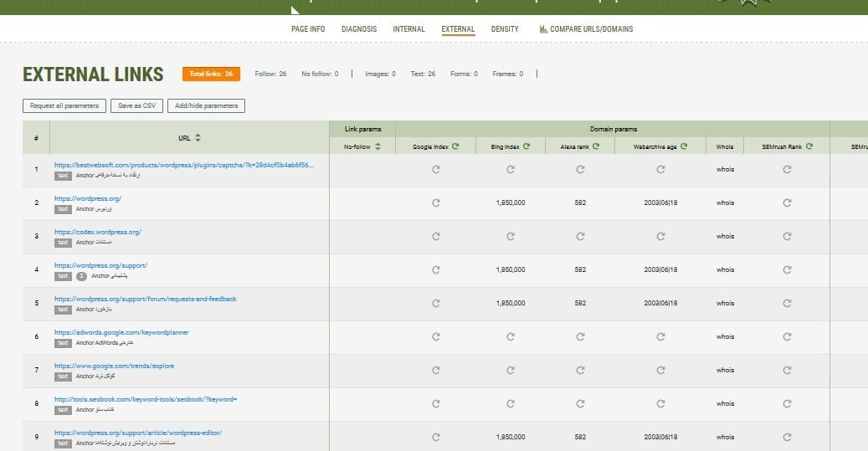The height and width of the screenshot is (451, 868).
Task: Refresh SEMrush Rank for the requests-and-feedback row
Action: point(787,303)
